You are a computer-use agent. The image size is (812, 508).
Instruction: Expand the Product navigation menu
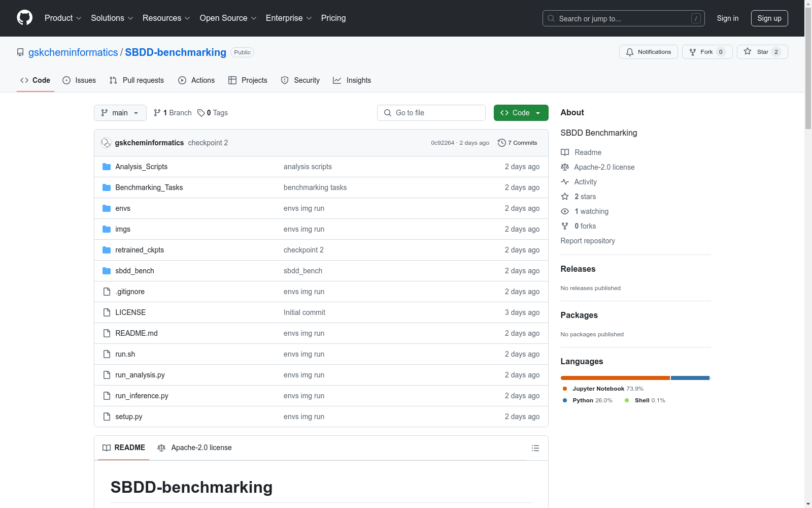coord(63,18)
